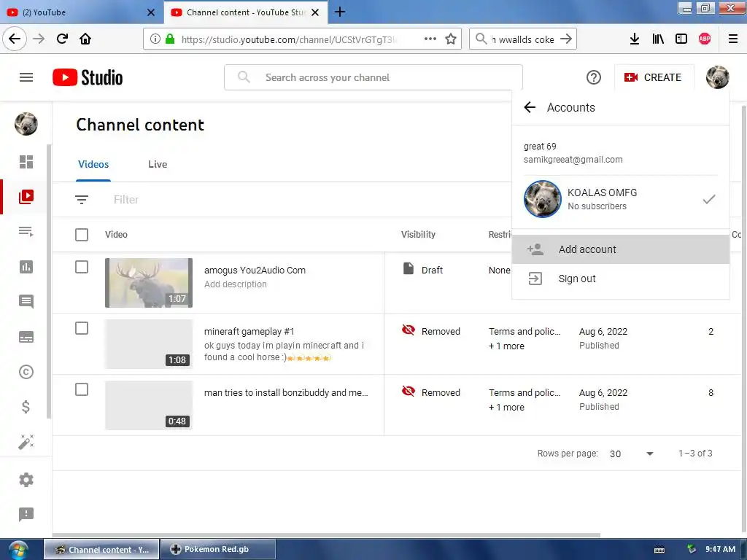Switch to Pokemon Red.gb taskbar window
Screen dimensions: 747x560
(x=217, y=549)
